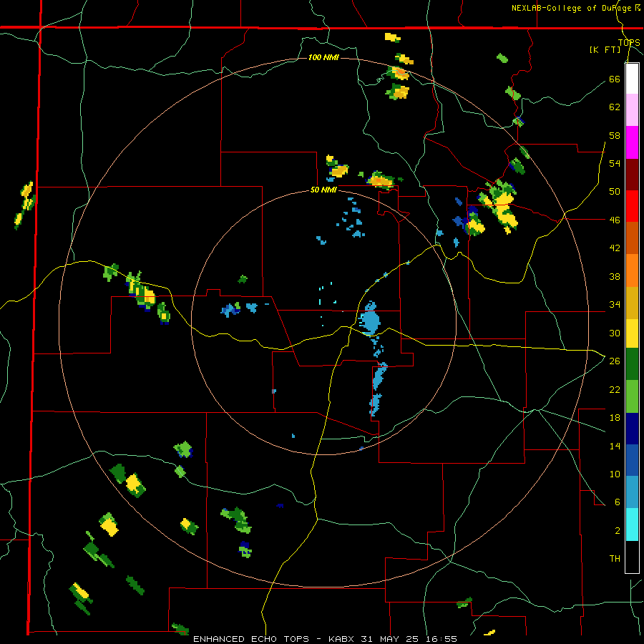Click the "34" legend value
The image size is (644, 644).
click(x=615, y=305)
